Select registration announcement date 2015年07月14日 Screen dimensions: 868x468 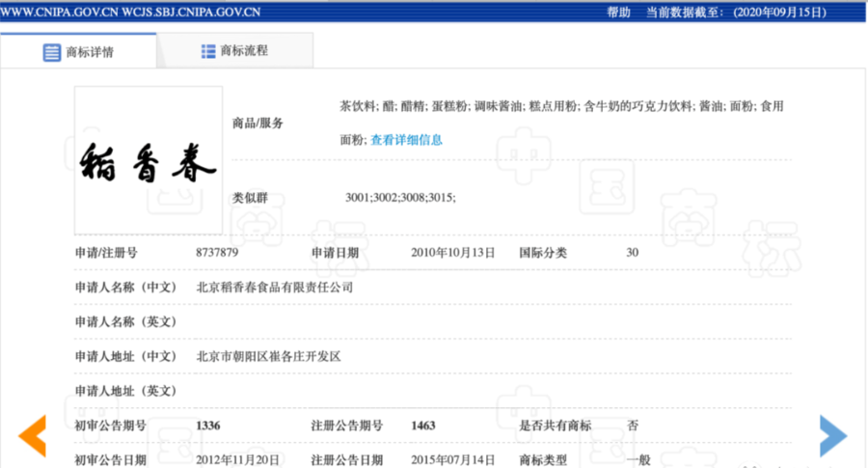click(x=453, y=460)
